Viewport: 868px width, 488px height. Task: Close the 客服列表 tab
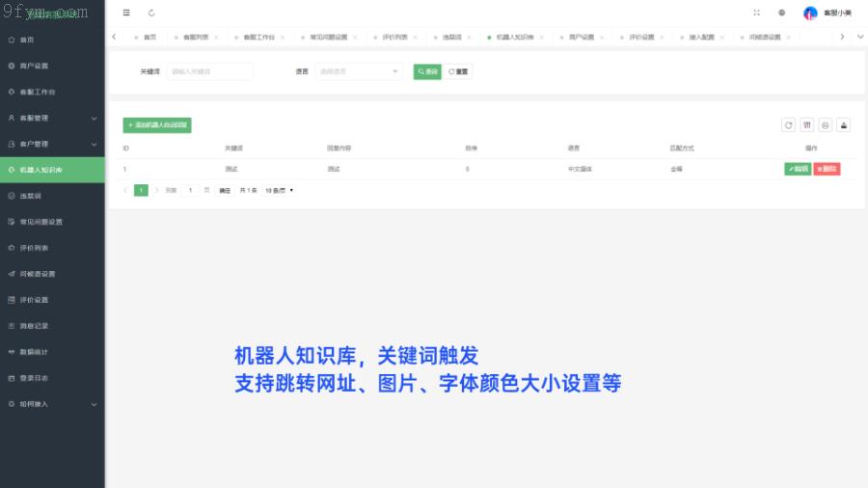216,37
